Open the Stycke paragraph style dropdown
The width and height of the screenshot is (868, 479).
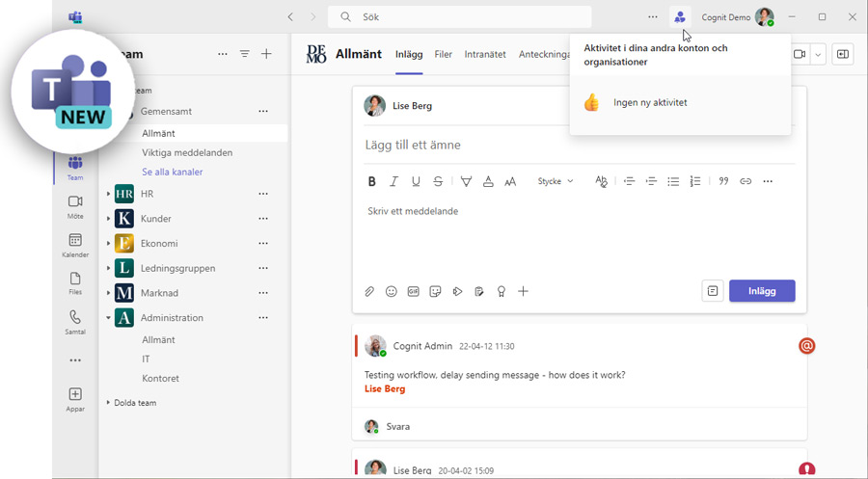[556, 181]
